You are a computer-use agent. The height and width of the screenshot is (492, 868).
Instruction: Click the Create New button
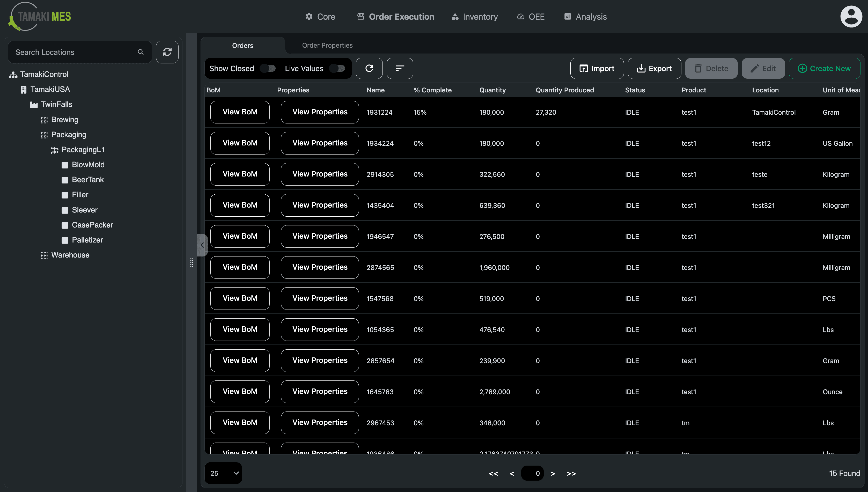pyautogui.click(x=825, y=68)
